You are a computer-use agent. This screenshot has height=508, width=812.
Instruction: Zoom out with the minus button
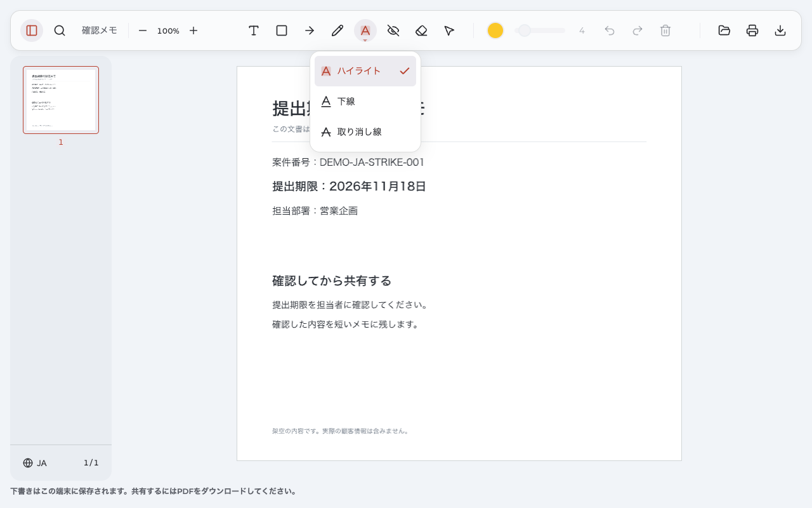click(x=143, y=30)
